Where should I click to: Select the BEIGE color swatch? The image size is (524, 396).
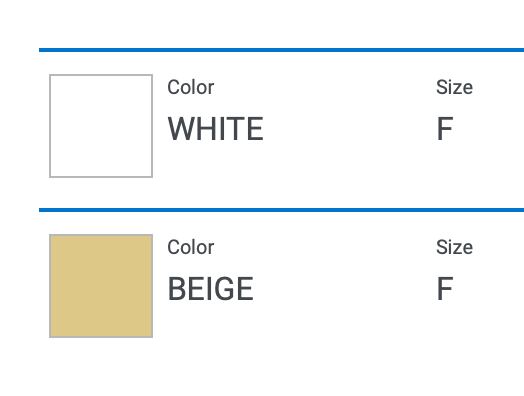coord(101,286)
